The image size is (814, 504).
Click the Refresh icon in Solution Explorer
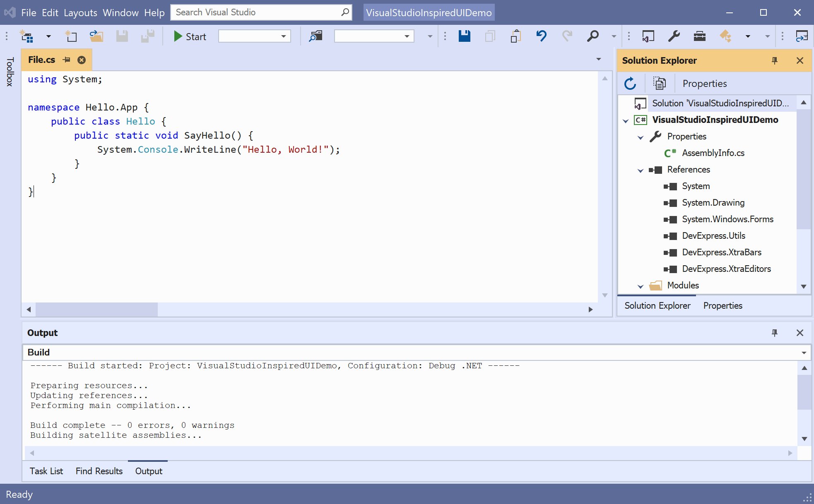pos(630,84)
